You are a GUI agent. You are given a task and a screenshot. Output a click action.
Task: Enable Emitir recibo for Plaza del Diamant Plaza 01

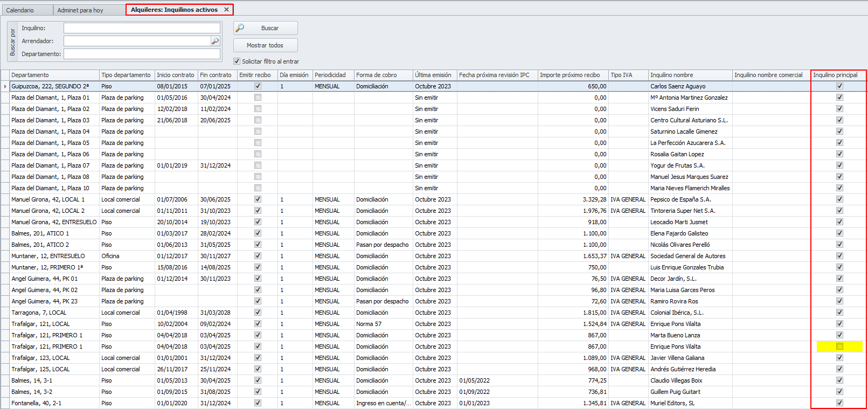click(258, 98)
